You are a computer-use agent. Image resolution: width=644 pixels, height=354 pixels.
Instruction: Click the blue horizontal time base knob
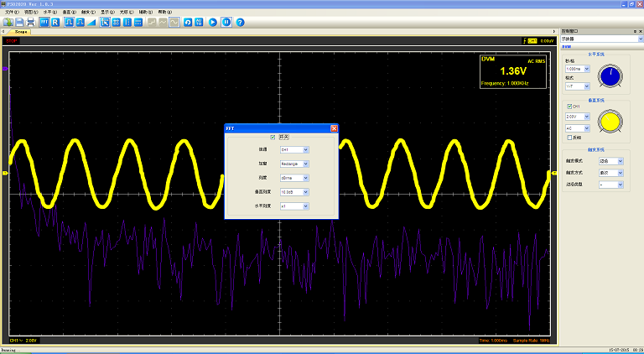coord(611,76)
